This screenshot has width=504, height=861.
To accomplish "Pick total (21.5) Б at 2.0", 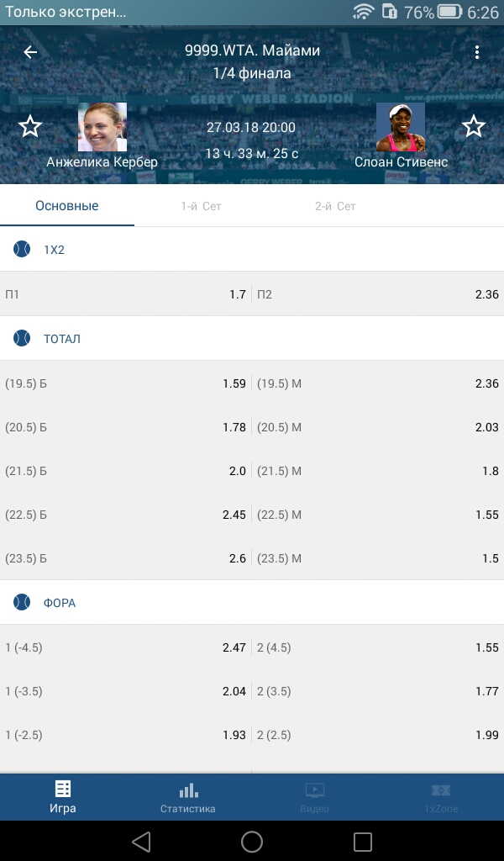I will coord(126,471).
